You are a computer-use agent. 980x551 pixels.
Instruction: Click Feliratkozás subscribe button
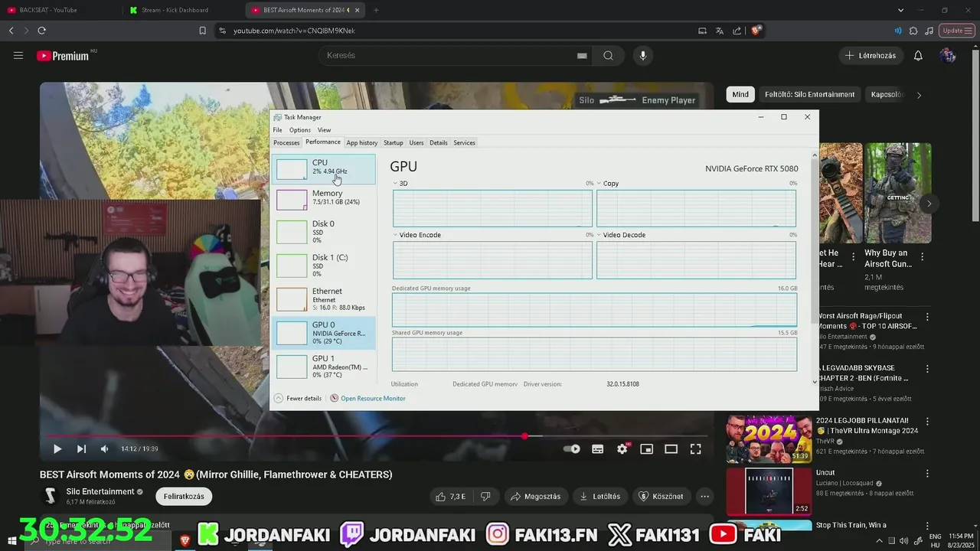pos(184,496)
